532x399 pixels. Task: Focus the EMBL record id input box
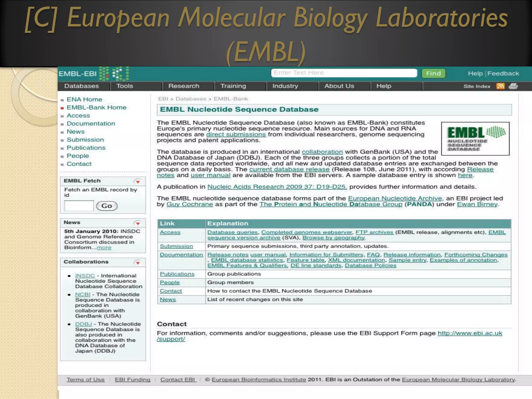(79, 206)
